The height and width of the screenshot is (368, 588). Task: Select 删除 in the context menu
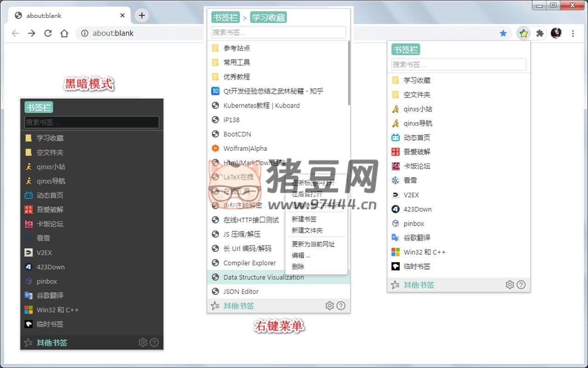coord(298,266)
